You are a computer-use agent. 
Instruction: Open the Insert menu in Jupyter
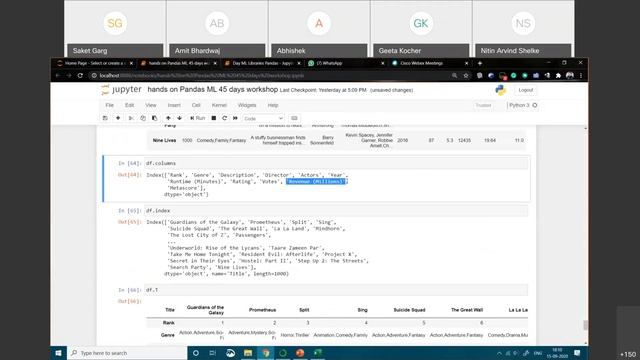(174, 105)
